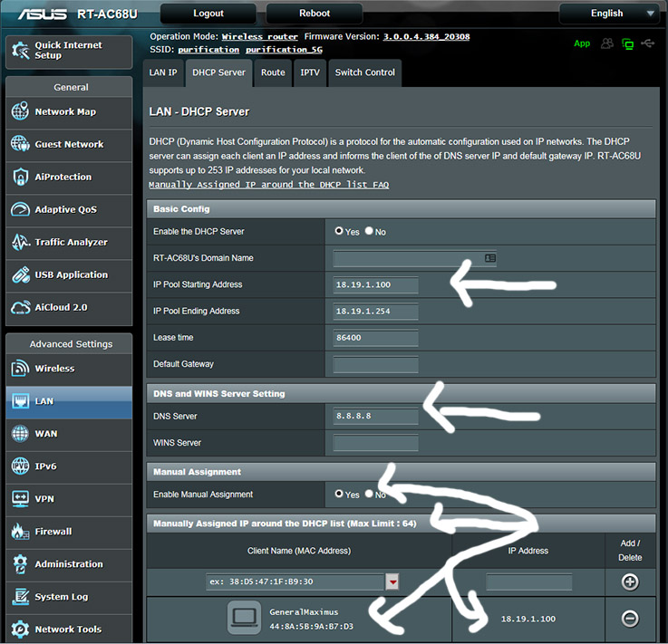Switch to the LAN IP tab
Screen dimensions: 668x644
coord(163,72)
